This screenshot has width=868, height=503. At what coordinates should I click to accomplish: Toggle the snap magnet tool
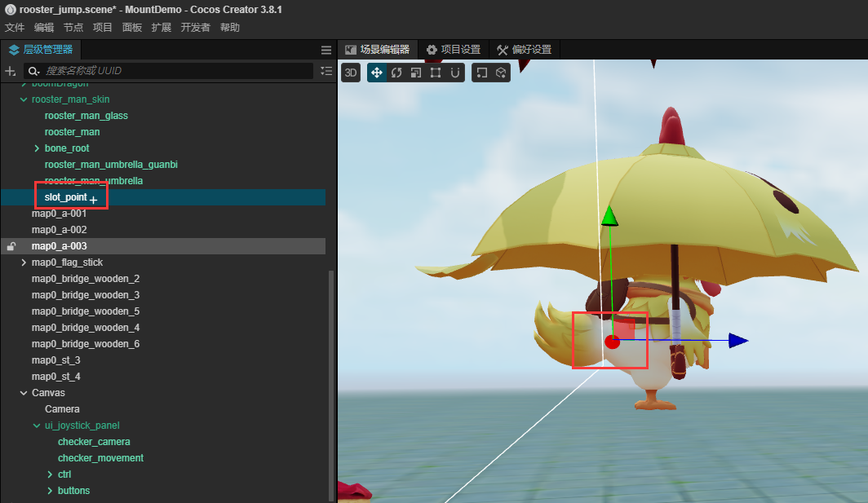click(x=455, y=73)
